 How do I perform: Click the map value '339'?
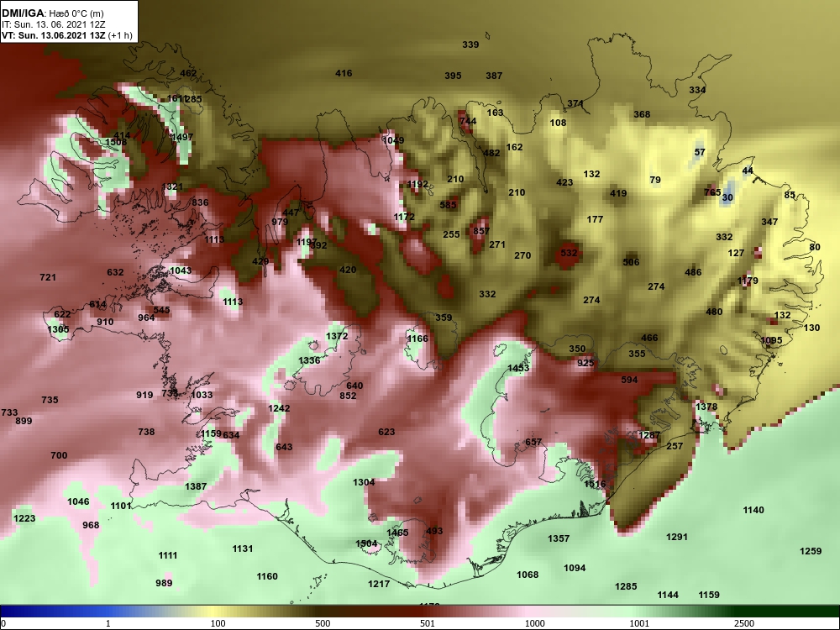click(x=470, y=45)
